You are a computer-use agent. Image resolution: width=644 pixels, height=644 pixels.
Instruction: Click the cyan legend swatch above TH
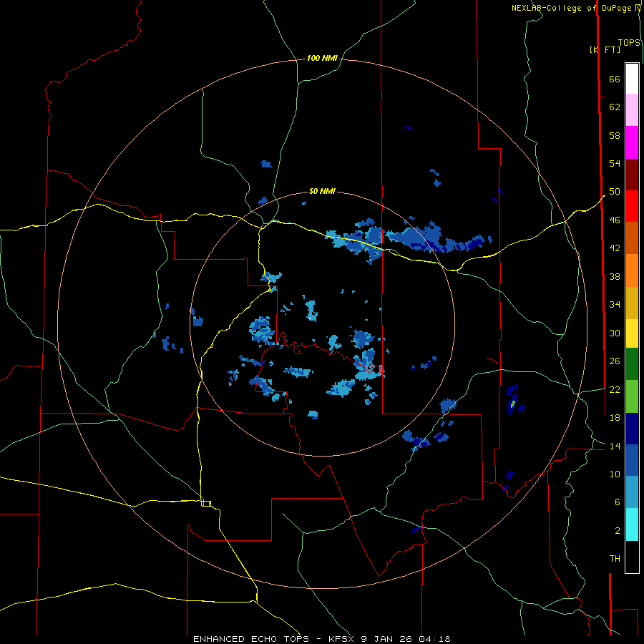click(x=632, y=525)
